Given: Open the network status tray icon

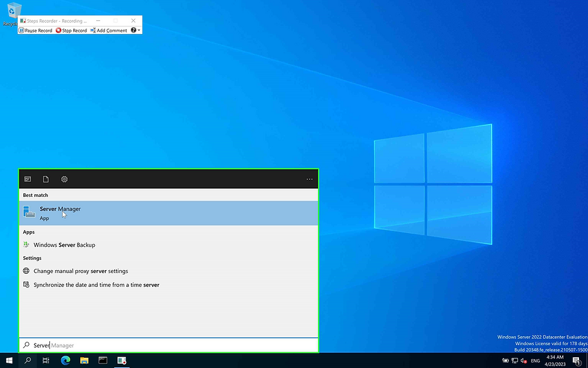Looking at the screenshot, I should (x=515, y=361).
